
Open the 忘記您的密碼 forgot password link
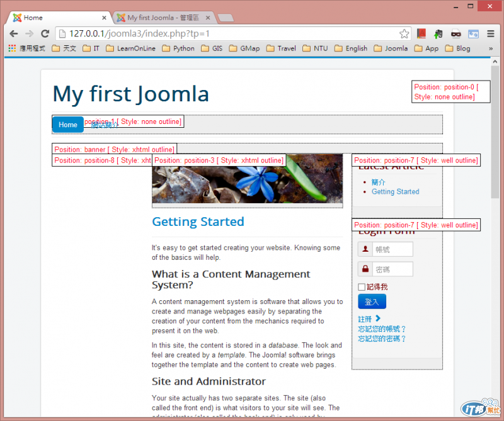point(382,339)
